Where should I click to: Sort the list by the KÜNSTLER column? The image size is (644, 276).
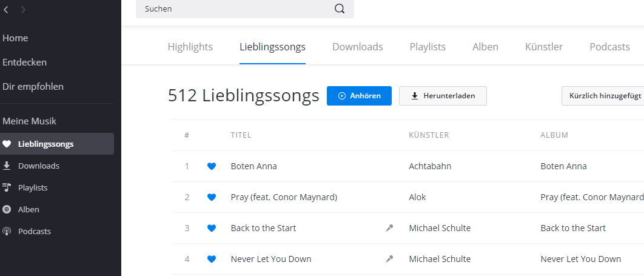click(x=429, y=135)
